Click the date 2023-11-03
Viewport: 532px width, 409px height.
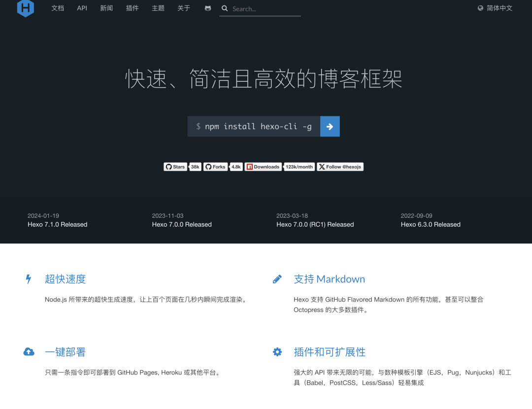167,216
